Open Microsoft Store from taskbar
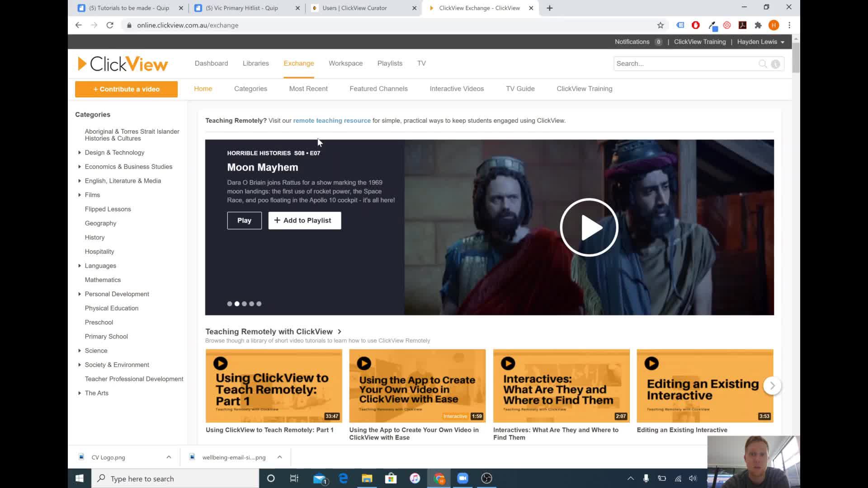The width and height of the screenshot is (868, 488). [391, 478]
